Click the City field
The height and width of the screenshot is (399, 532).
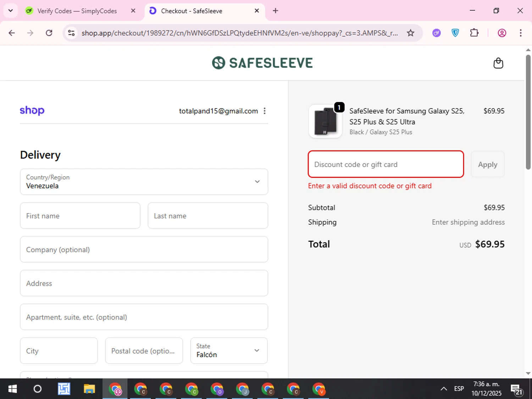[59, 350]
